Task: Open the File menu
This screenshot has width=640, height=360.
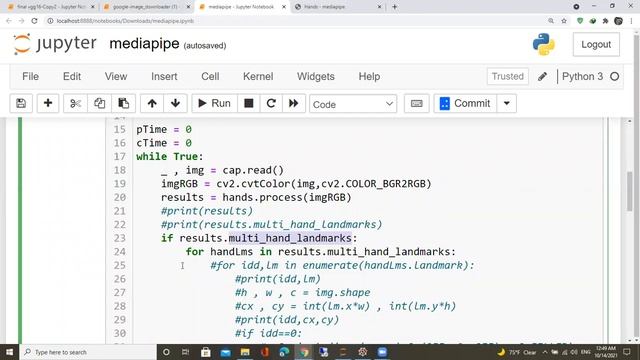Action: pos(31,76)
